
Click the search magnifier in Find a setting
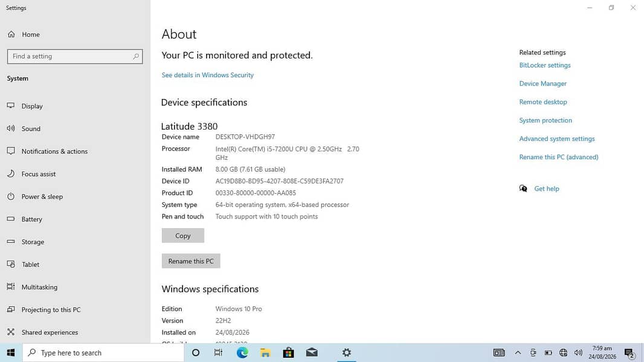[x=136, y=56]
